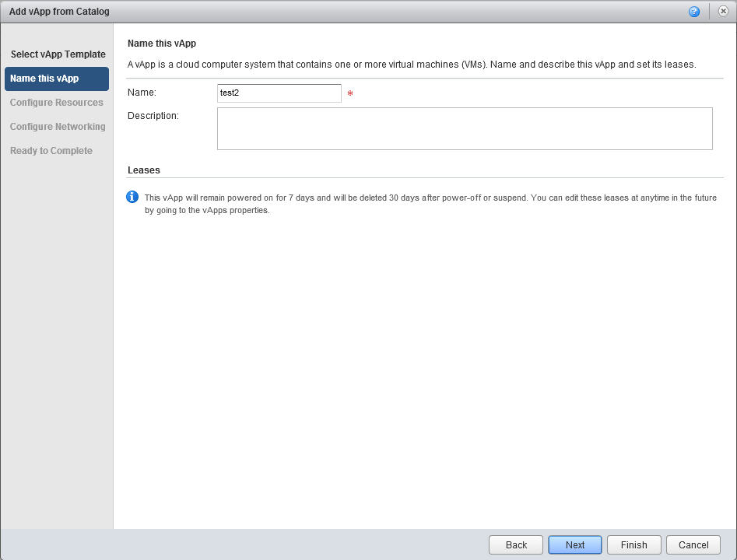Screen dimensions: 737x560
Task: Click the vApp definition sentence above Name field
Action: point(412,65)
